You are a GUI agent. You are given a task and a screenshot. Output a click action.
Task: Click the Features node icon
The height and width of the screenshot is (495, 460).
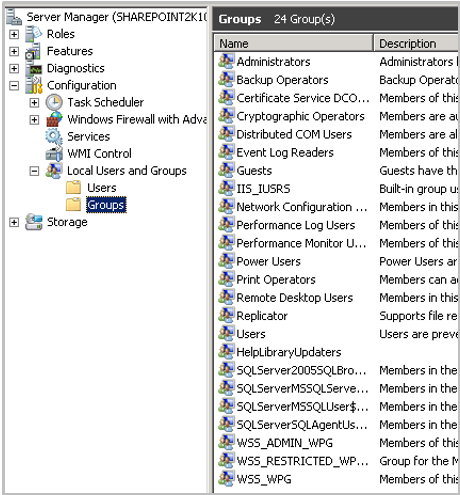[x=33, y=51]
